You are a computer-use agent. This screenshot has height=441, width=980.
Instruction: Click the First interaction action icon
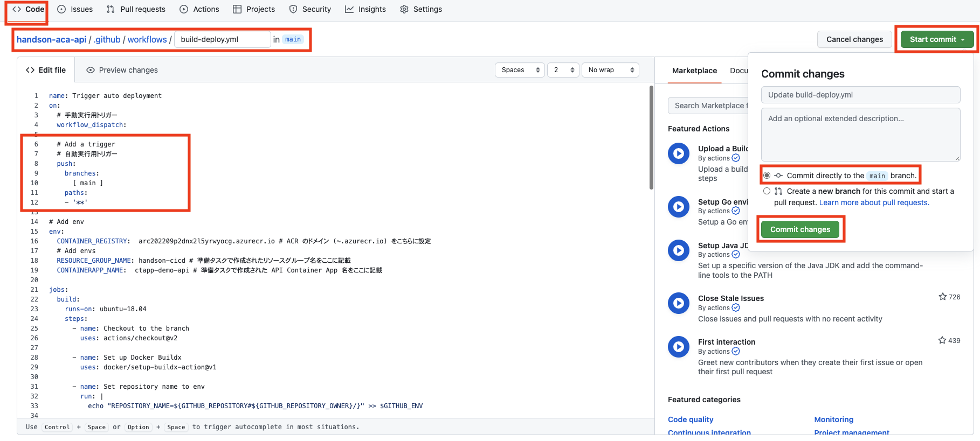679,347
